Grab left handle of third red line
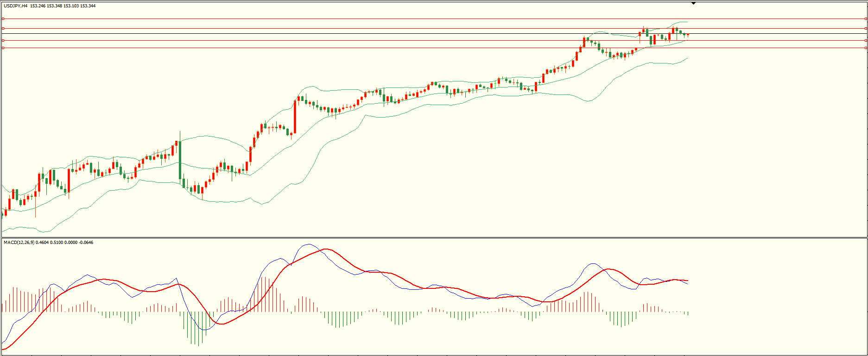Viewport: 868px width, 356px height. pos(3,41)
